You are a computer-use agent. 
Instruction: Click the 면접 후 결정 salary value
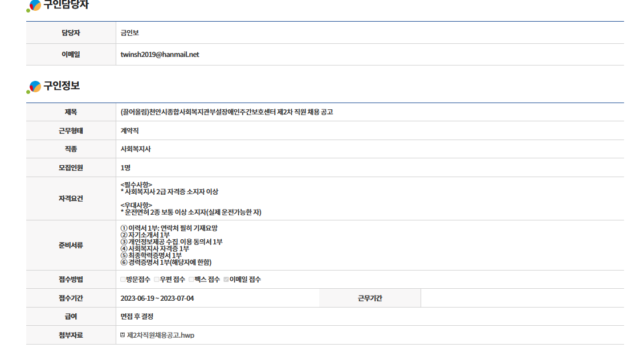tap(137, 316)
